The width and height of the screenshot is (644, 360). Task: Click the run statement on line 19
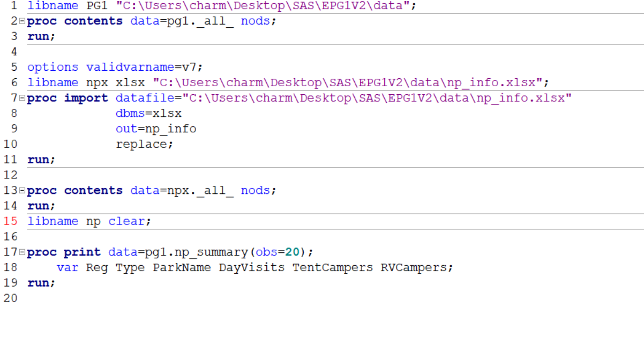coord(40,283)
